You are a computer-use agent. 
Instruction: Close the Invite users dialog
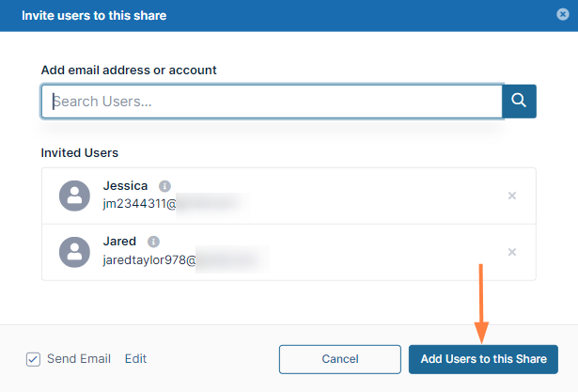pyautogui.click(x=560, y=16)
